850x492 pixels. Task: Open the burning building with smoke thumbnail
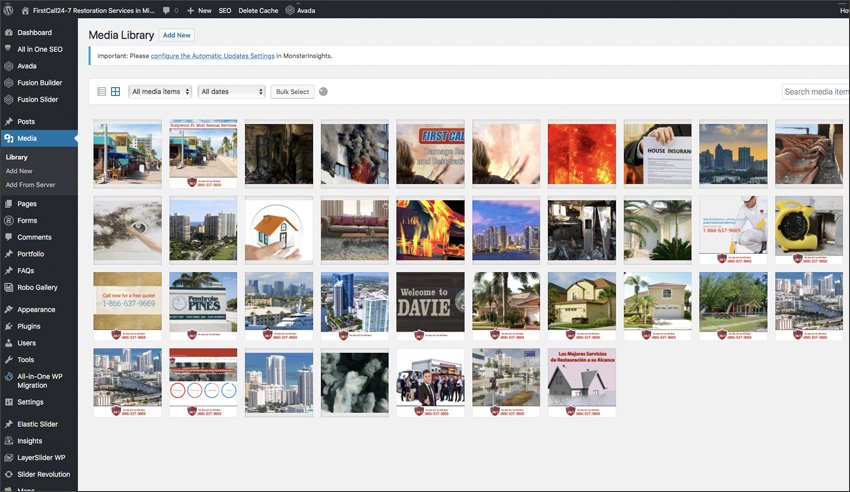(x=355, y=154)
